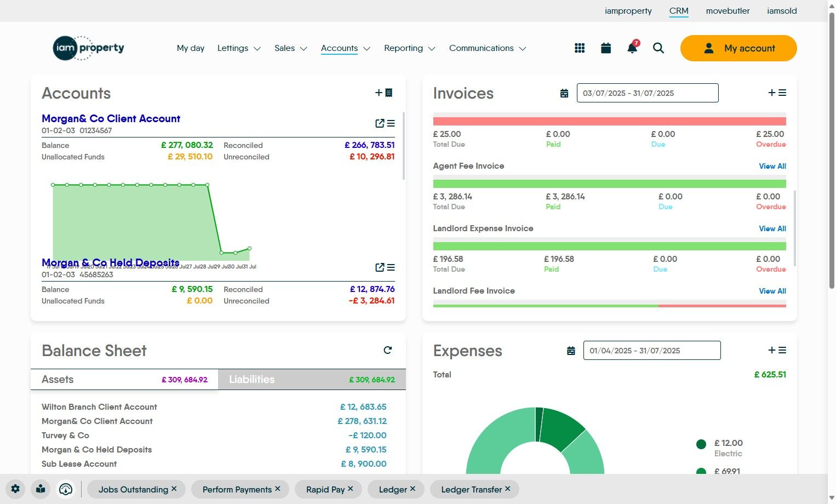Open My account
Image resolution: width=836 pixels, height=504 pixels.
[738, 48]
